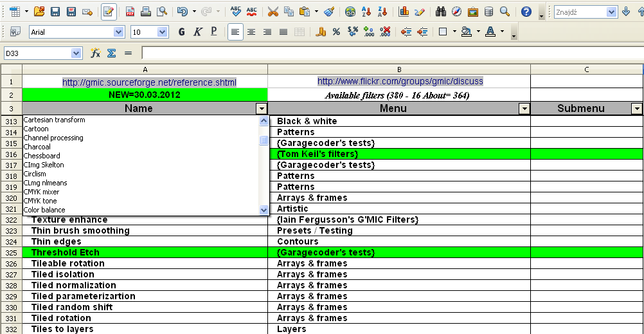Open the font size 10 dropdown
Image resolution: width=644 pixels, height=334 pixels.
162,32
